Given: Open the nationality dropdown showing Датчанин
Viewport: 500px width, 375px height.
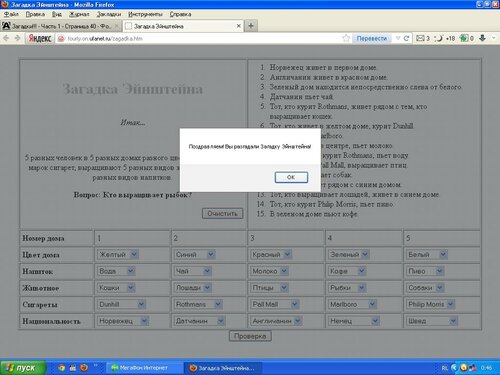Looking at the screenshot, I should [200, 321].
